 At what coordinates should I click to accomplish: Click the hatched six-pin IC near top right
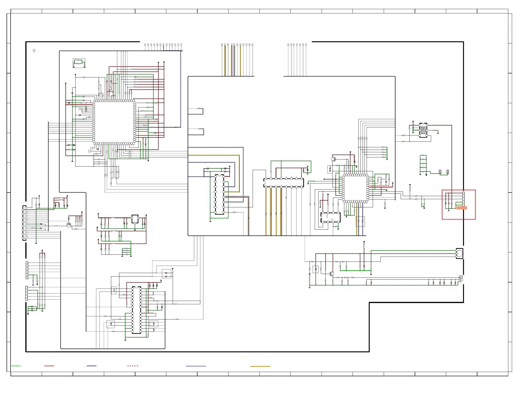coord(423,130)
